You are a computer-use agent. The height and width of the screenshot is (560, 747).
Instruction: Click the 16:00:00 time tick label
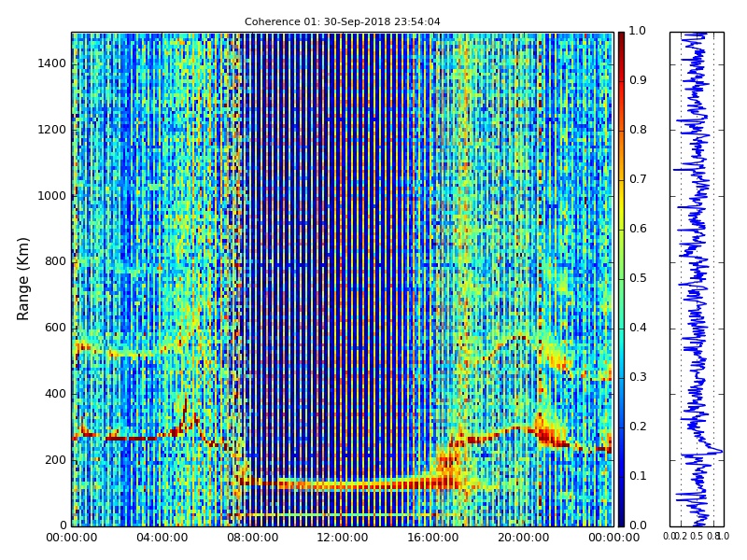point(433,538)
